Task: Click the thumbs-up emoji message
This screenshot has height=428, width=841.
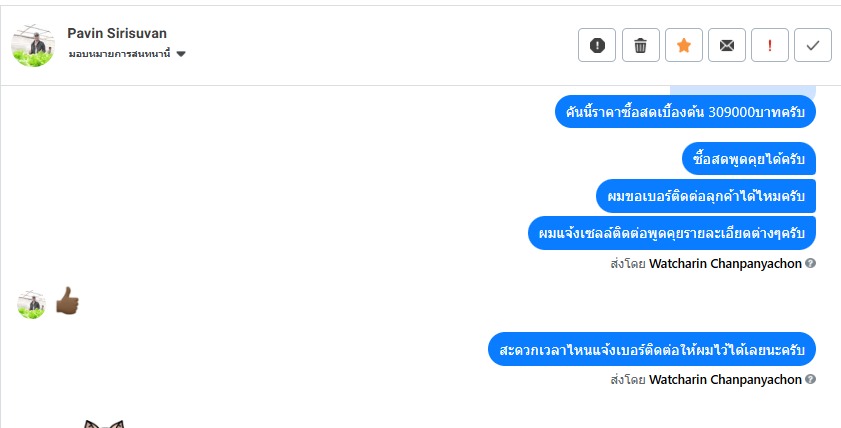Action: pyautogui.click(x=66, y=302)
